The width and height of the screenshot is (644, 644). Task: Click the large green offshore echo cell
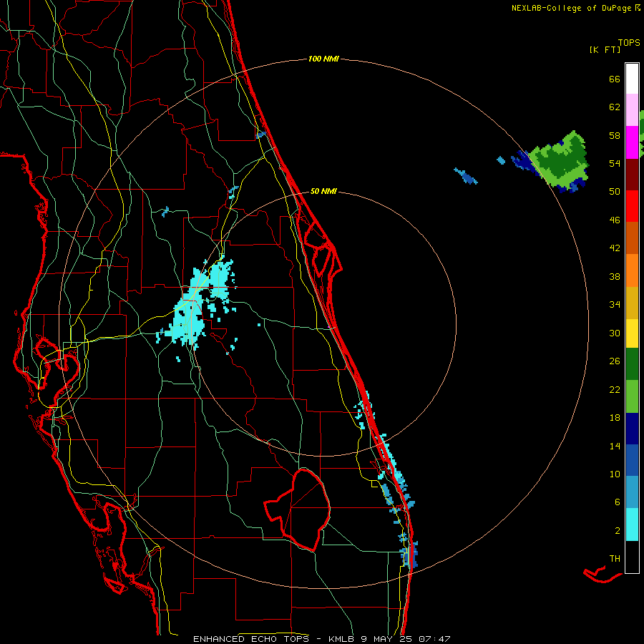coord(559,162)
